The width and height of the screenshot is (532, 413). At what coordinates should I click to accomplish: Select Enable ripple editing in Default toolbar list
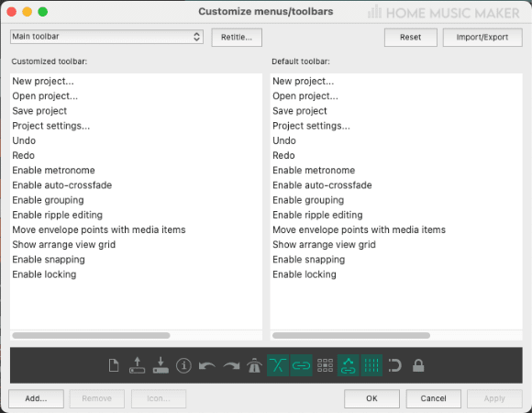coord(396,215)
